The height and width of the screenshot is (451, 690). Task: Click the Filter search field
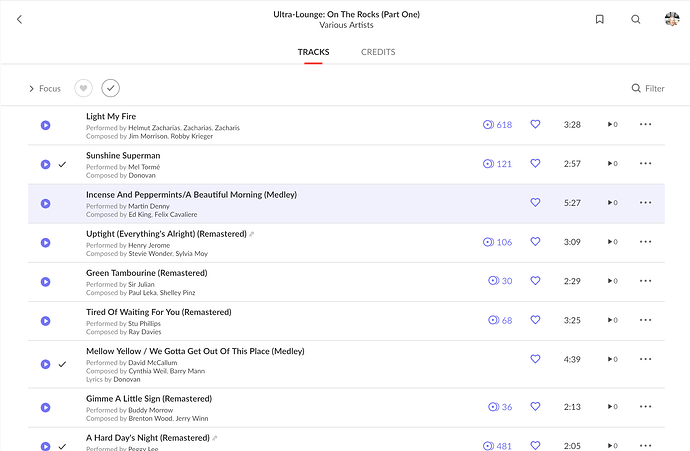[648, 88]
